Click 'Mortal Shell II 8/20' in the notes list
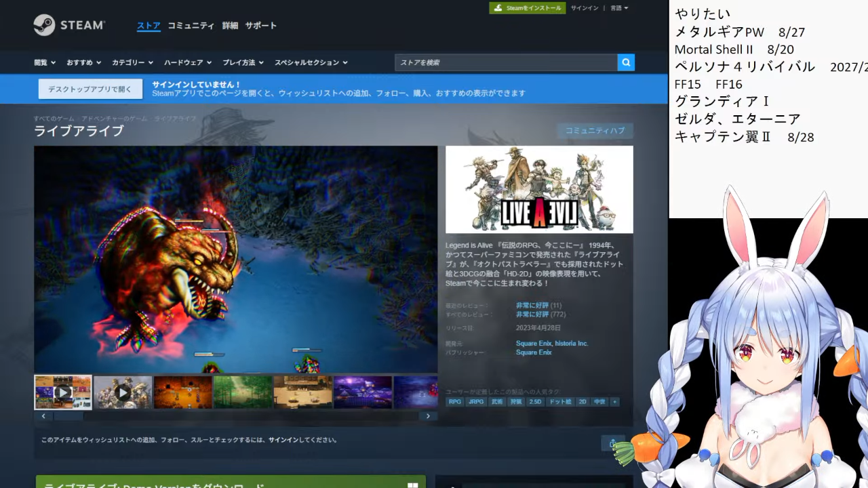Viewport: 868px width, 488px height. tap(734, 49)
